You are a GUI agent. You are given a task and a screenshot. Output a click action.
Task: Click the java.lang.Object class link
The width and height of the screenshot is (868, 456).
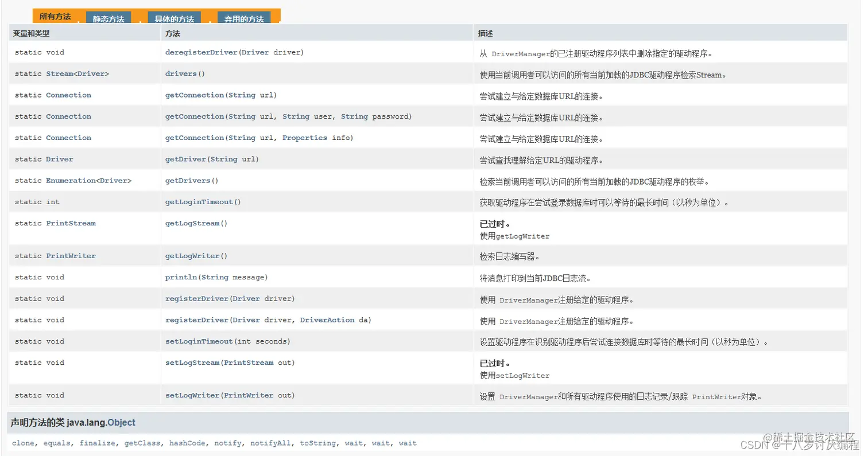pyautogui.click(x=121, y=423)
